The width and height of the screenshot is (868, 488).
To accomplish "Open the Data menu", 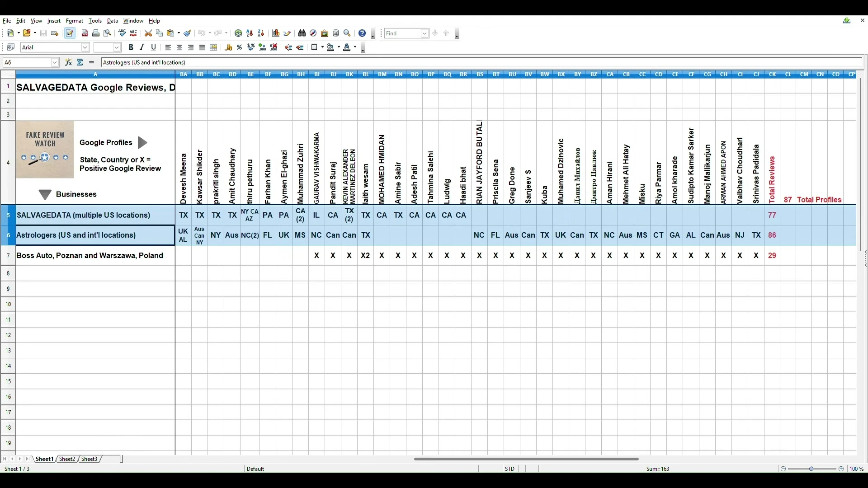I will [x=113, y=21].
